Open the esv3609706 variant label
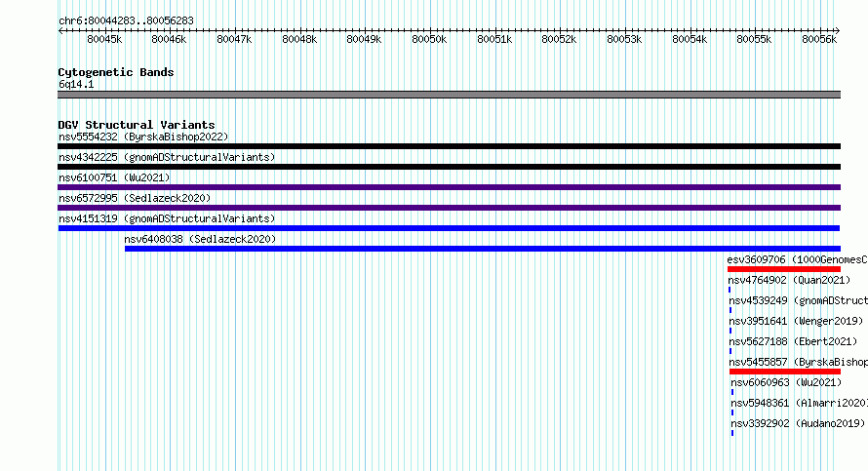 (x=797, y=259)
